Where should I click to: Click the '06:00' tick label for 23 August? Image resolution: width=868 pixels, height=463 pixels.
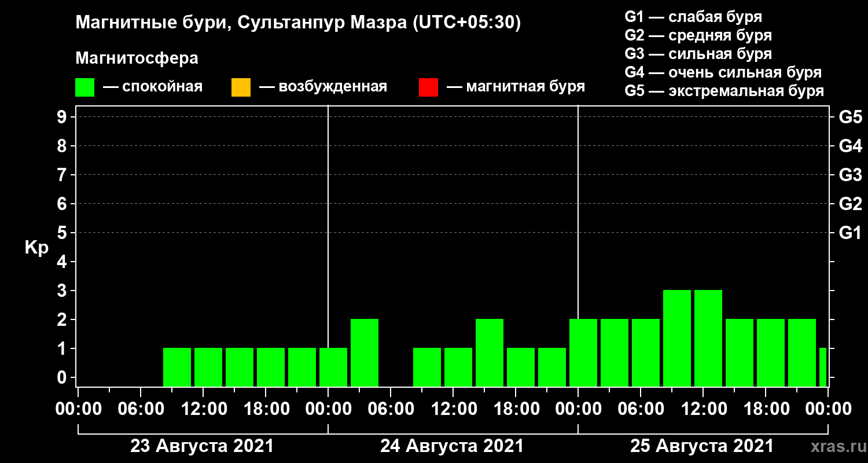point(141,409)
